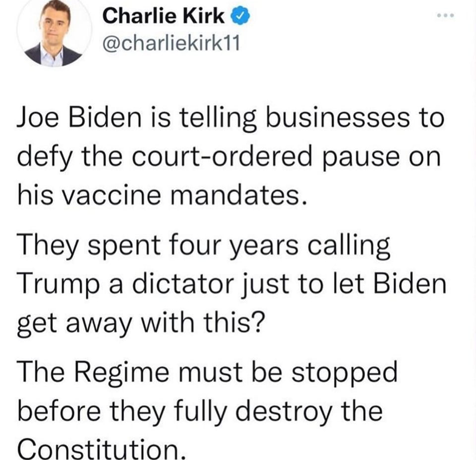Select the first paragraph about vaccine mandates
This screenshot has height=460, width=476.
pyautogui.click(x=231, y=157)
